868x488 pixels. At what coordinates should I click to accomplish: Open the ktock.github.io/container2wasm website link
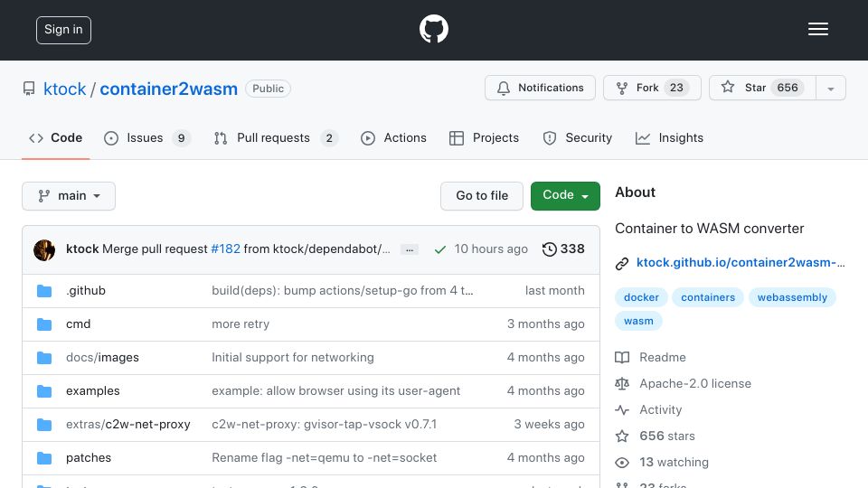(x=741, y=263)
